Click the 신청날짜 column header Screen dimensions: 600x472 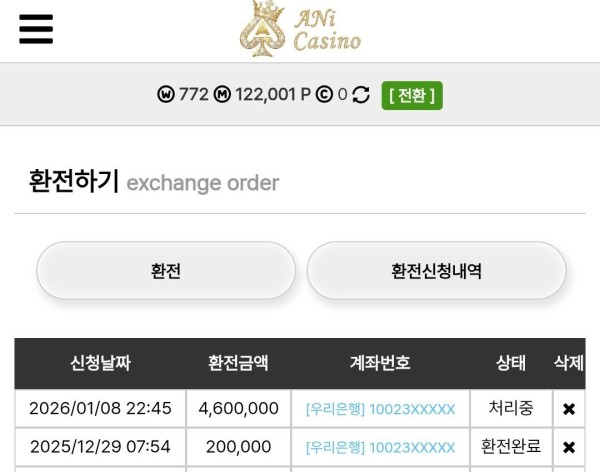tap(100, 363)
